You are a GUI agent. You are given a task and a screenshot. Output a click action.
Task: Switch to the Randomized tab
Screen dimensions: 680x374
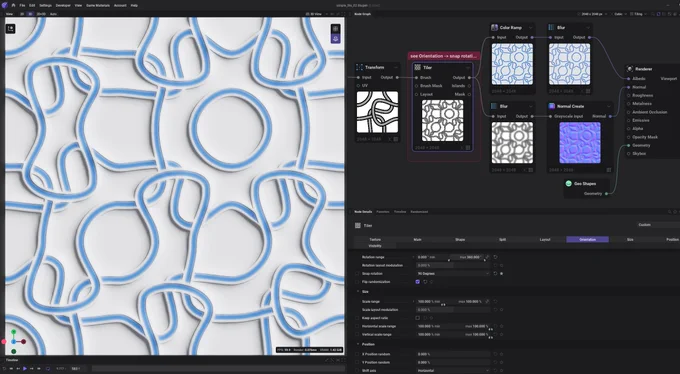pos(419,212)
